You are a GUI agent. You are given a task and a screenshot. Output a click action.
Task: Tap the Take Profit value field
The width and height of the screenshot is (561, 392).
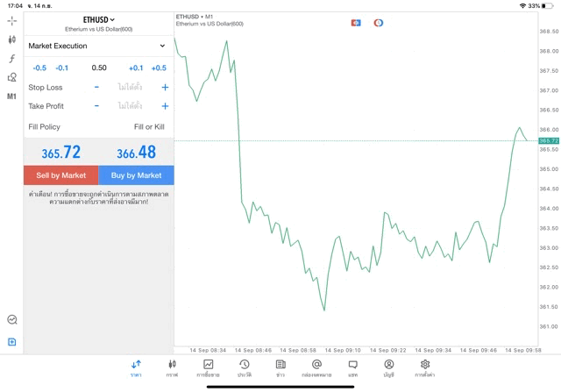point(130,106)
